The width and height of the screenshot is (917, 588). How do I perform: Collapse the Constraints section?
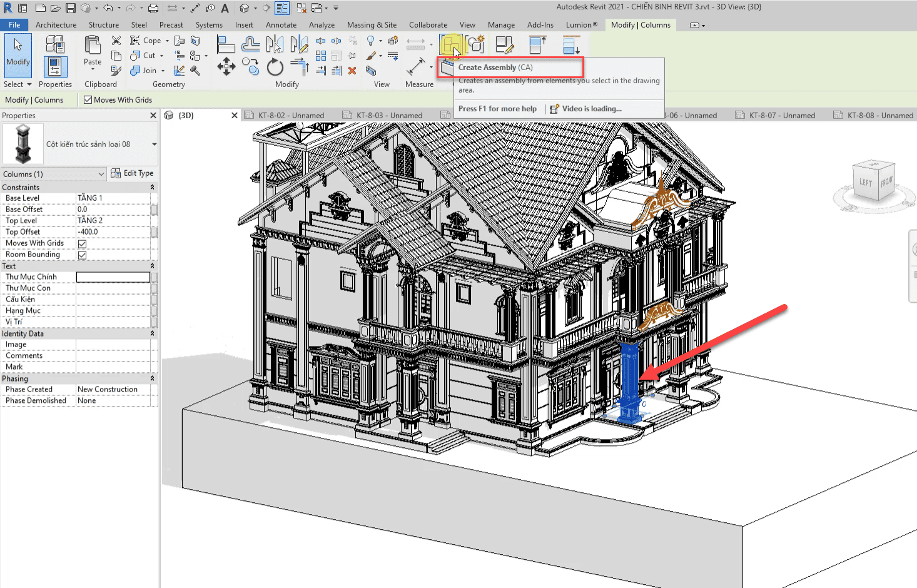152,188
